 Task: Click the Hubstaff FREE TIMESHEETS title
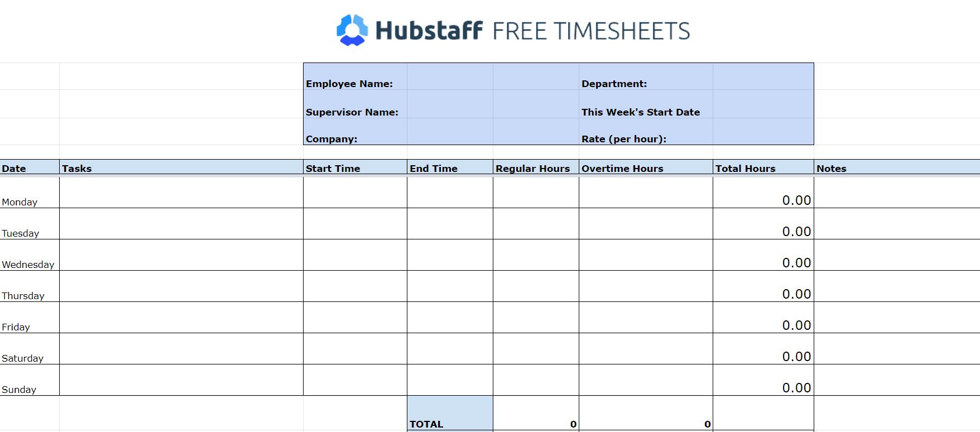(513, 31)
